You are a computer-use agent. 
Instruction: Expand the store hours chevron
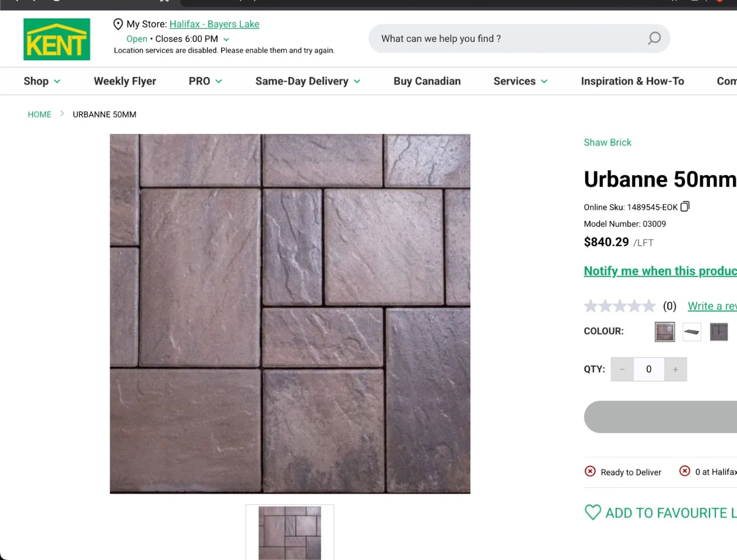[x=226, y=39]
